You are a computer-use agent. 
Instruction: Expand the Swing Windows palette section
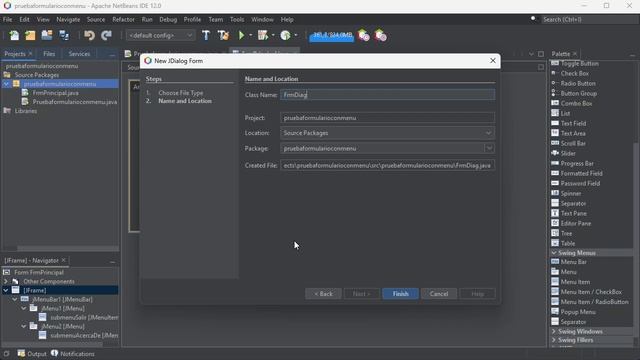click(x=554, y=331)
